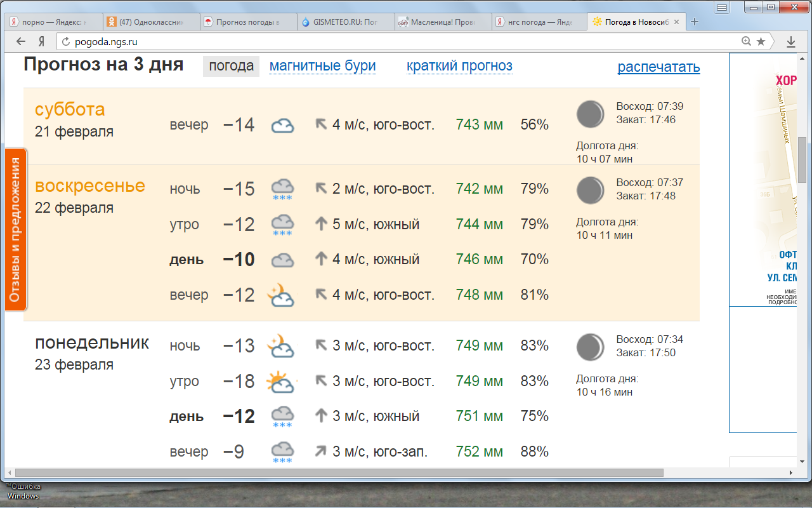Click Saturday's moon phase icon
Screen dimensions: 812x508
590,114
